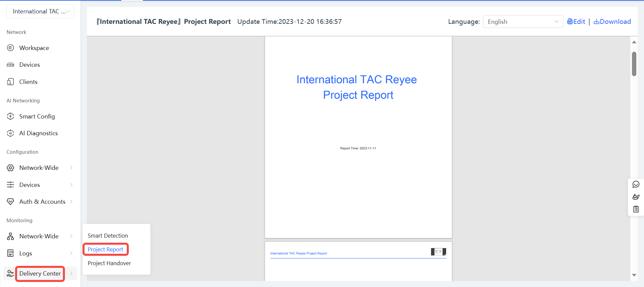Click the report scrollbar down arrow
Viewport: 644px width, 287px height.
pos(634,275)
